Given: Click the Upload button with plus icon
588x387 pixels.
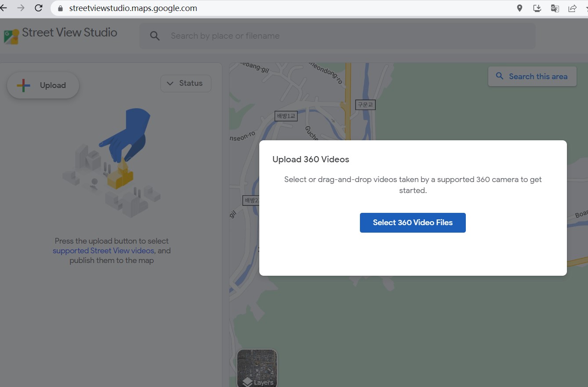Looking at the screenshot, I should click(x=43, y=85).
